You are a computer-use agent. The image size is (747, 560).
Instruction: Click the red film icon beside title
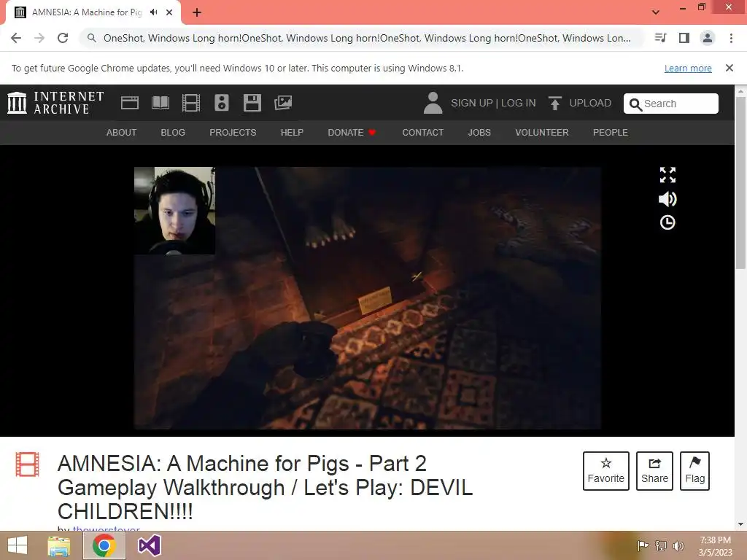tap(27, 464)
